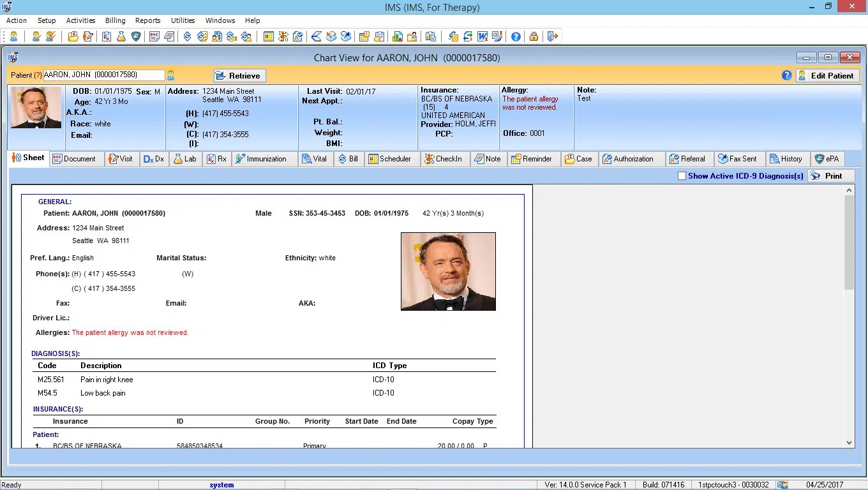This screenshot has width=868, height=490.
Task: Click the exit door toolbar icon
Action: [552, 36]
